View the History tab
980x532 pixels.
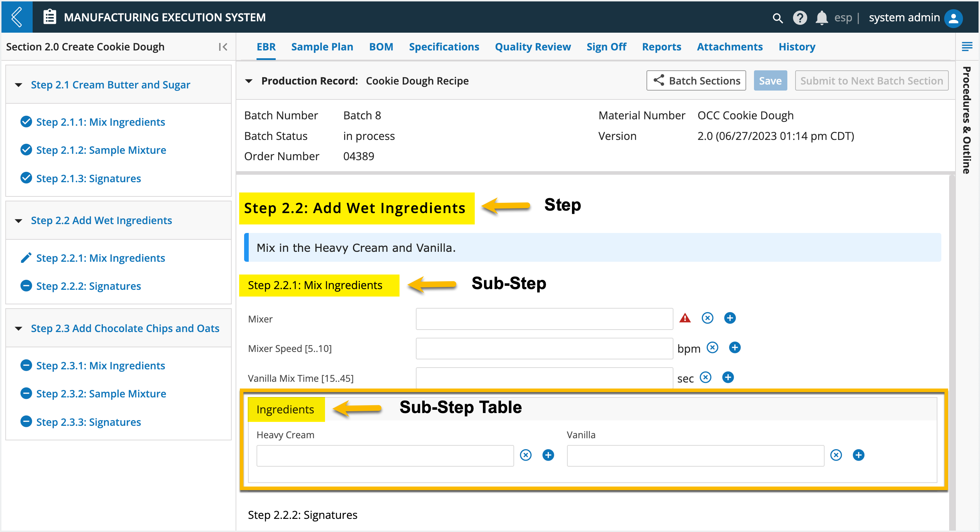[797, 47]
